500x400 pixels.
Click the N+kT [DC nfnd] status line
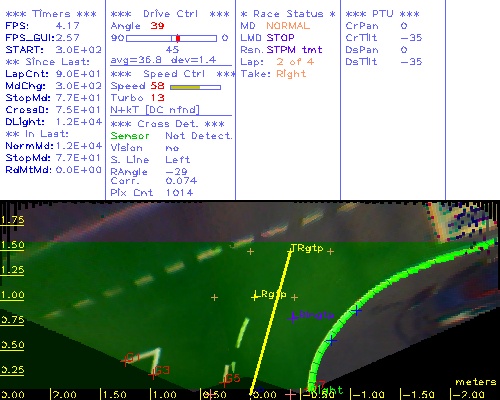coord(155,110)
